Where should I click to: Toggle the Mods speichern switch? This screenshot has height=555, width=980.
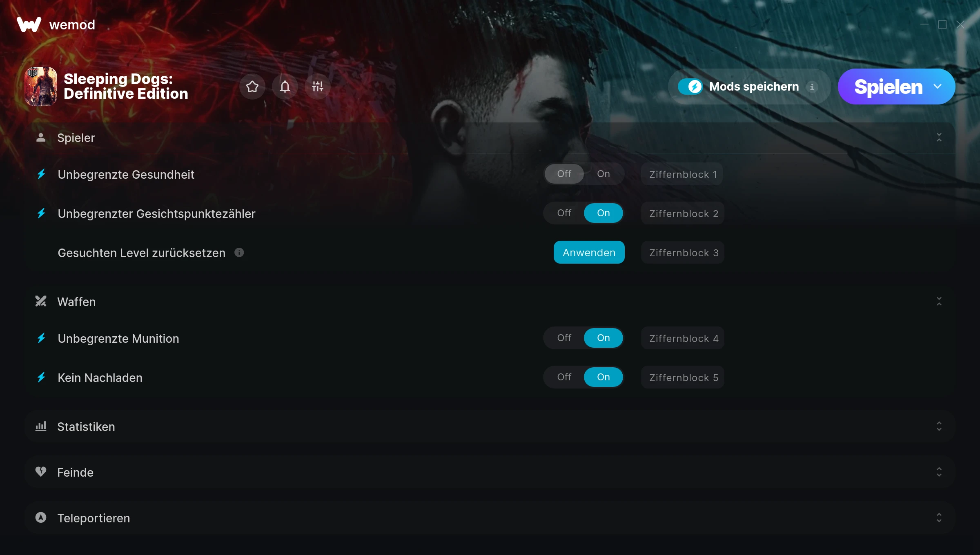coord(690,87)
